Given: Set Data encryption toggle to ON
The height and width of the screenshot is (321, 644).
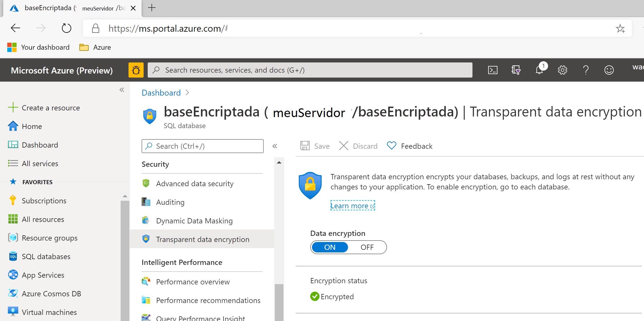Looking at the screenshot, I should 330,247.
